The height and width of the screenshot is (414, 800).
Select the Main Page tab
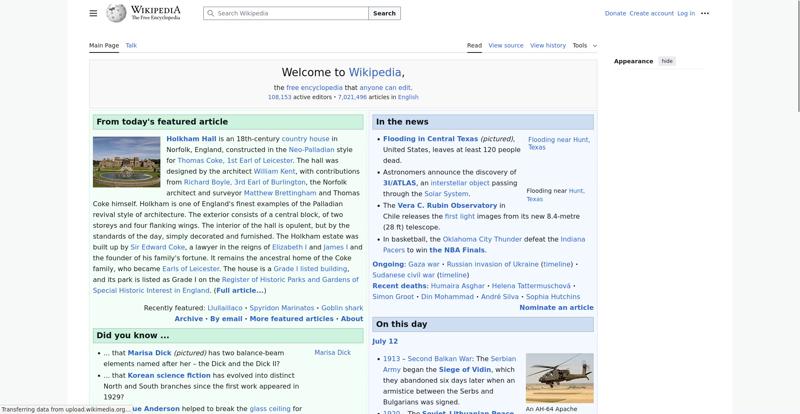point(104,45)
